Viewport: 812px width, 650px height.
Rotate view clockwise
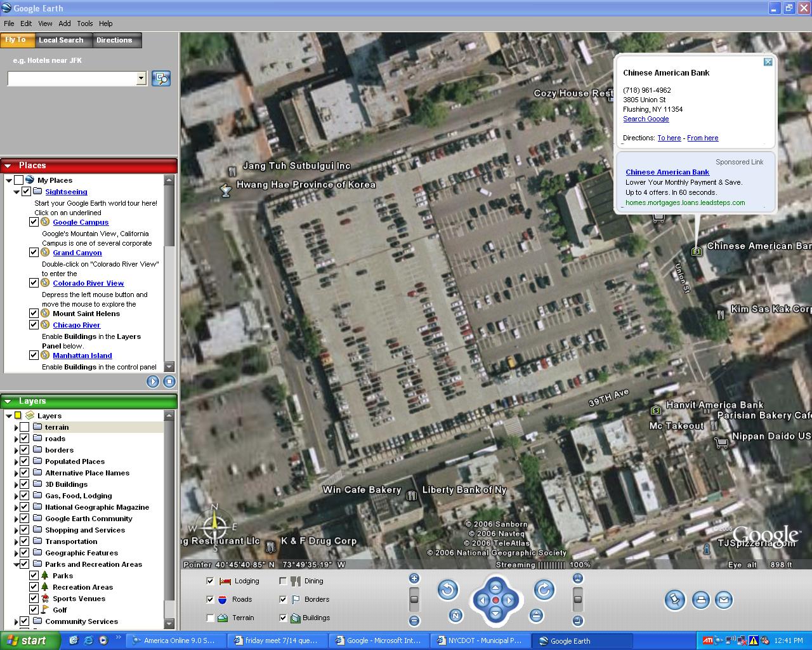(x=544, y=590)
